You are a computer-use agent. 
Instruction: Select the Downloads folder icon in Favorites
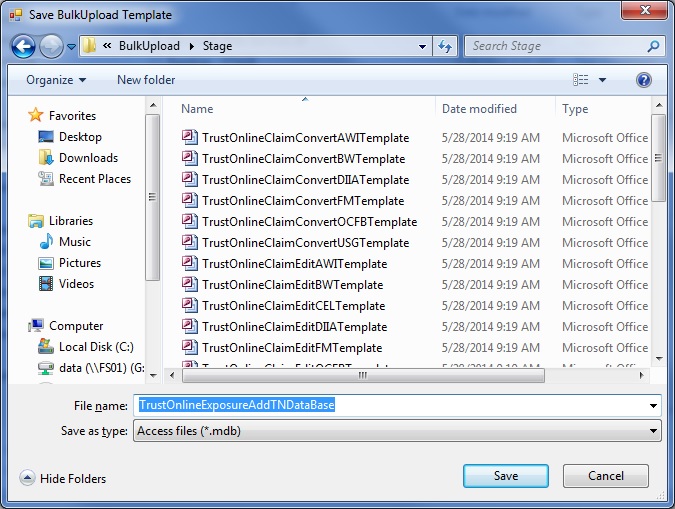click(x=45, y=158)
